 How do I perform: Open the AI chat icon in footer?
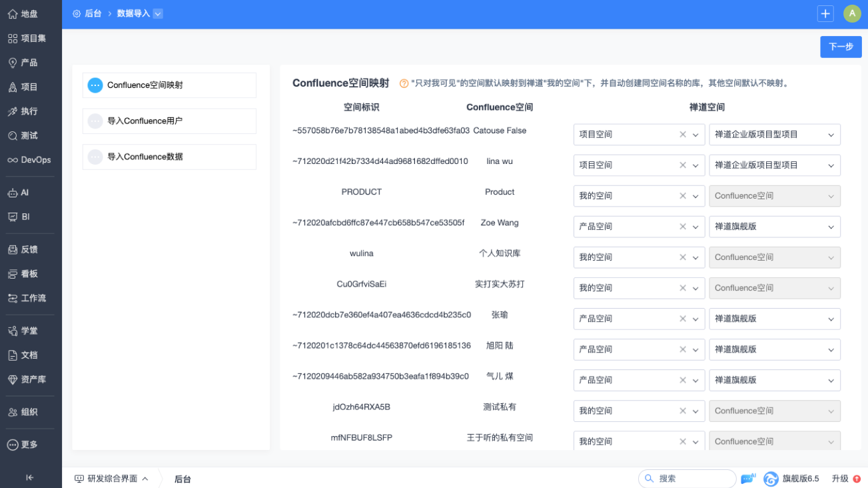[x=748, y=478]
